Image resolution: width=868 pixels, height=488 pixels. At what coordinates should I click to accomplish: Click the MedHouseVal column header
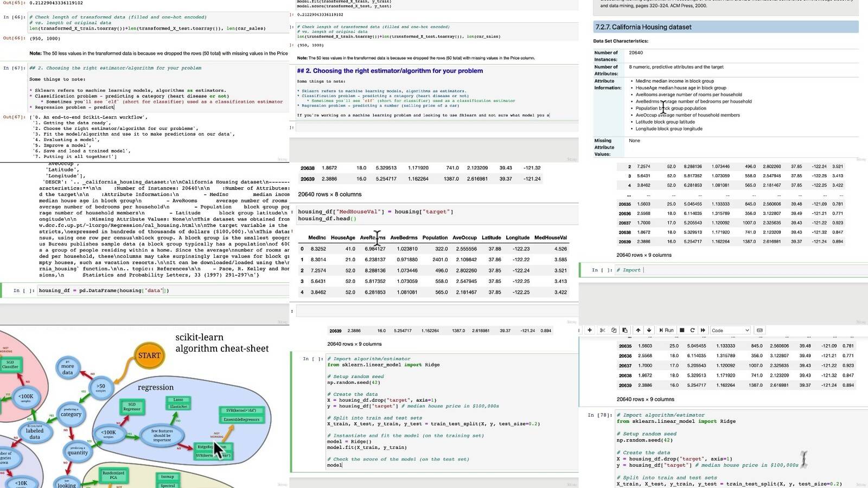pyautogui.click(x=551, y=237)
